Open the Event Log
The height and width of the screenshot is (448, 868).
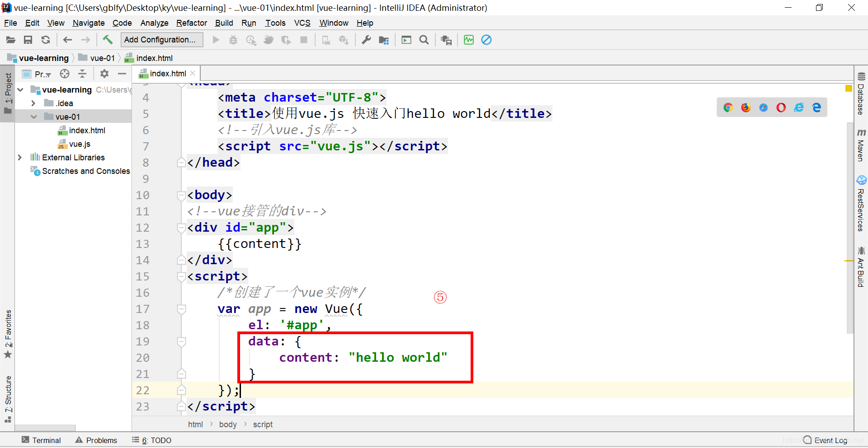[825, 440]
